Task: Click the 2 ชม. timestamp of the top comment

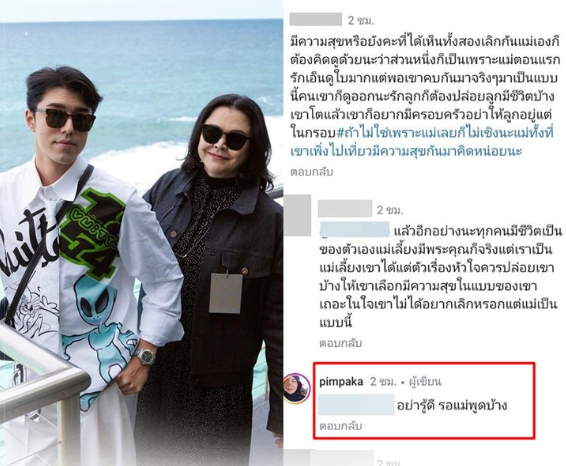Action: point(361,21)
